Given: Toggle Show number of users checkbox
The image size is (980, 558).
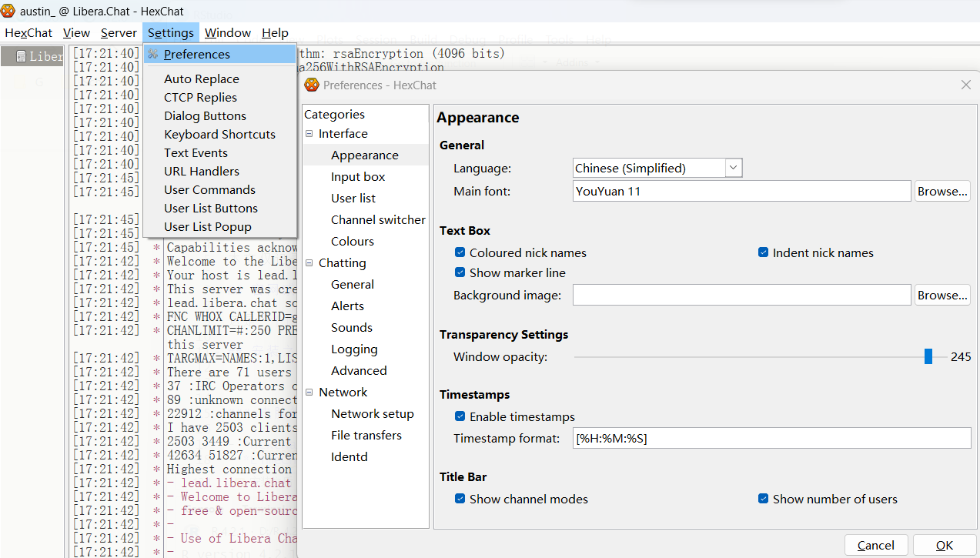Looking at the screenshot, I should (763, 499).
